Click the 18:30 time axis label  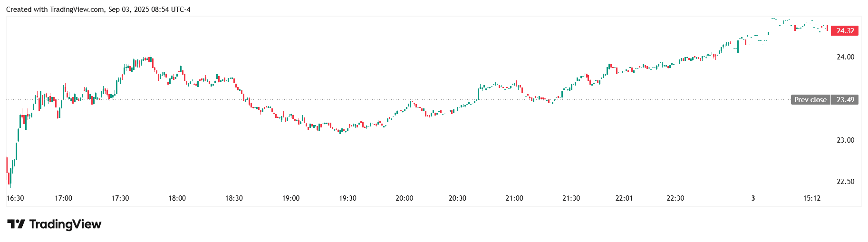coord(234,198)
